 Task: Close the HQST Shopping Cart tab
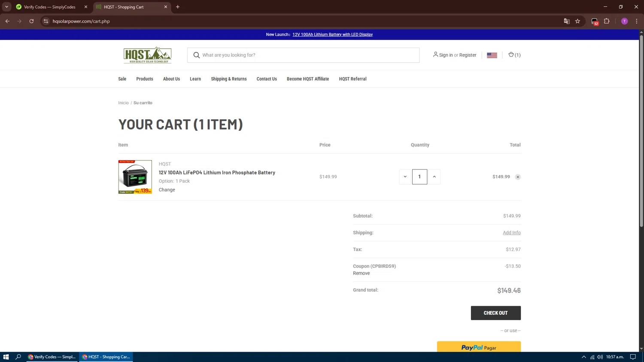166,7
